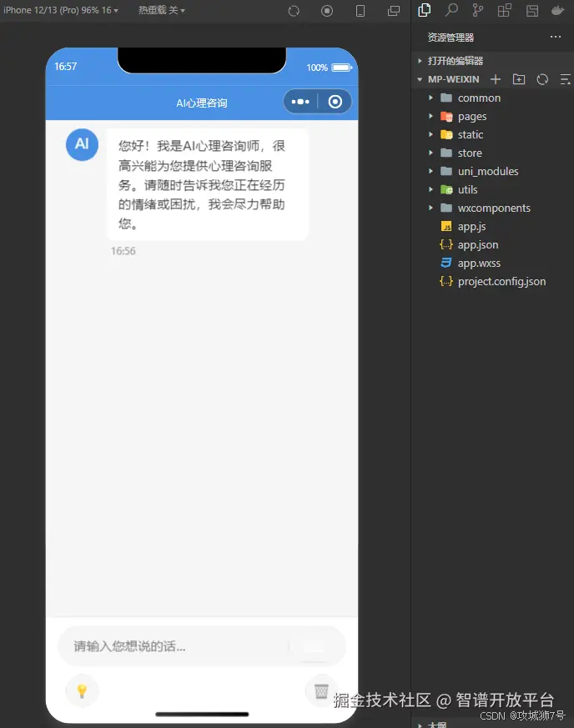574x728 pixels.
Task: Click the 16:56 message timestamp
Action: pos(123,251)
